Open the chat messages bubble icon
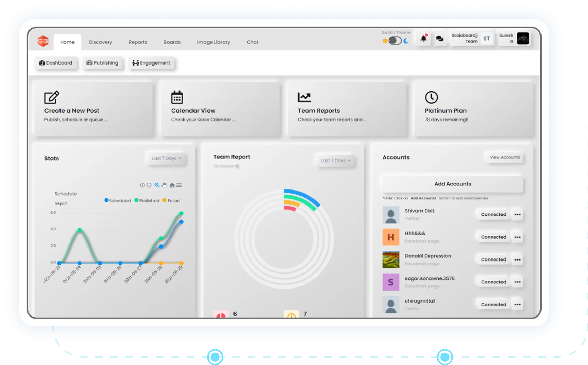Screen dimensions: 588x365 440,39
